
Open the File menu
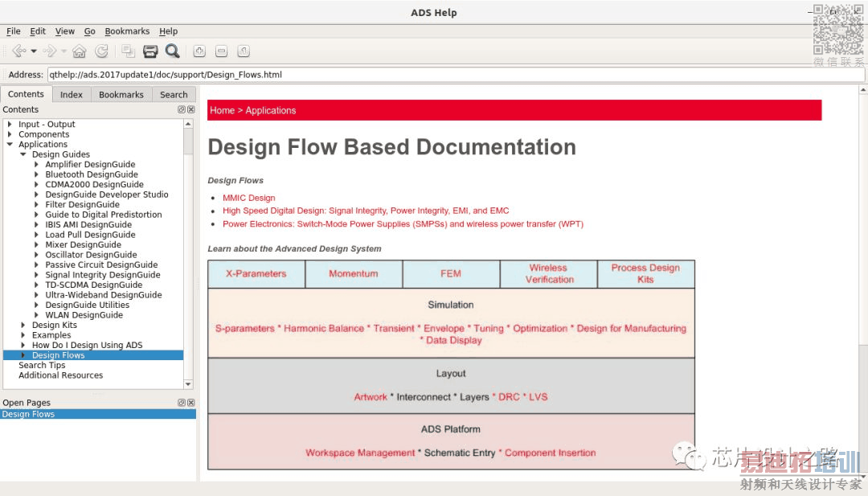coord(14,31)
